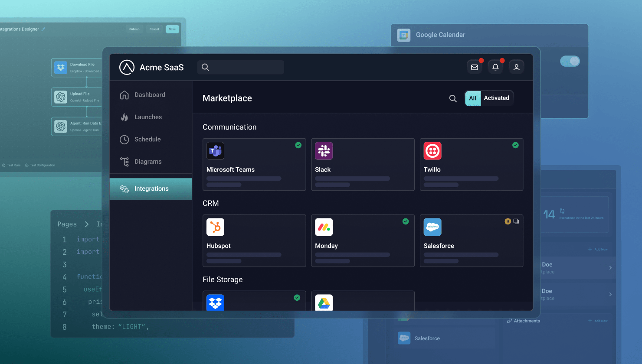Select the Upload File OpenAI node
The width and height of the screenshot is (642, 364).
pos(77,97)
